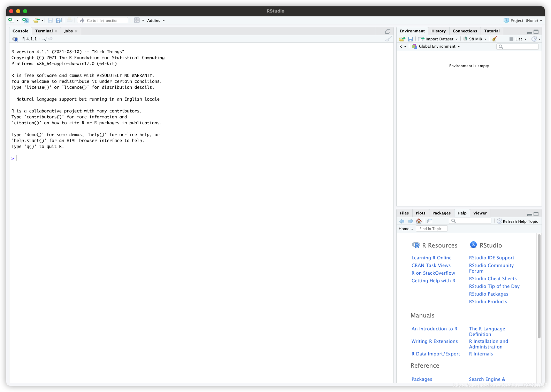This screenshot has height=392, width=551.
Task: Open the Learning R Online link
Action: pyautogui.click(x=431, y=258)
